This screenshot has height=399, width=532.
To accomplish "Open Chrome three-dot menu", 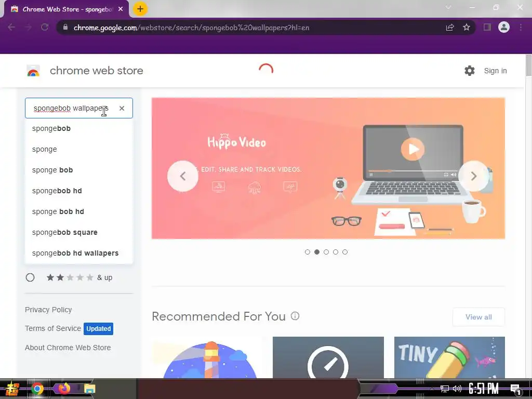I will tap(521, 28).
